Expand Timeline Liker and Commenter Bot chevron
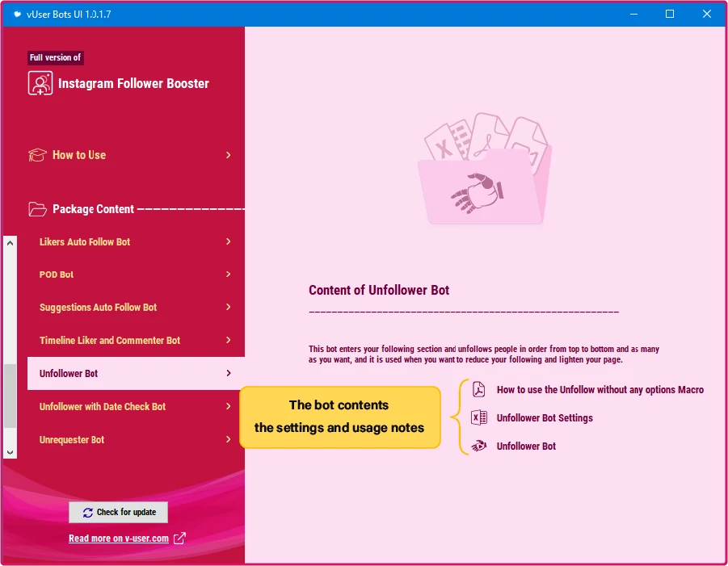The height and width of the screenshot is (566, 728). pos(228,340)
